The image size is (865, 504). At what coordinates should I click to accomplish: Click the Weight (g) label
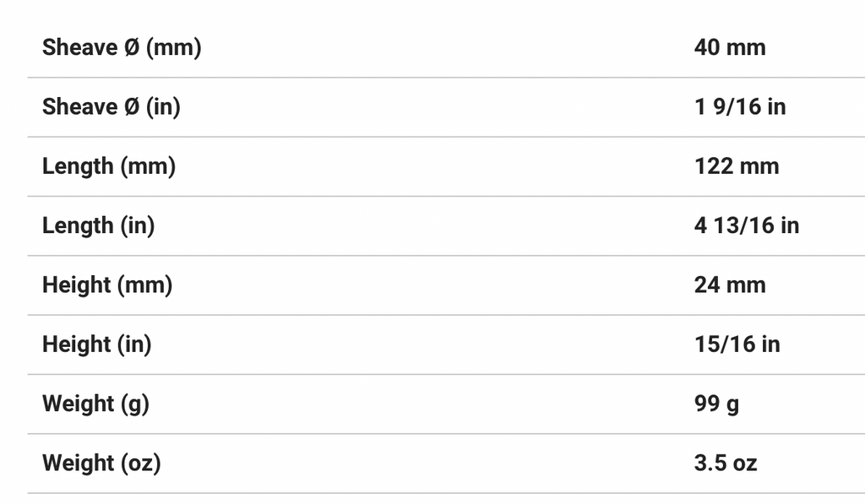[x=95, y=404]
